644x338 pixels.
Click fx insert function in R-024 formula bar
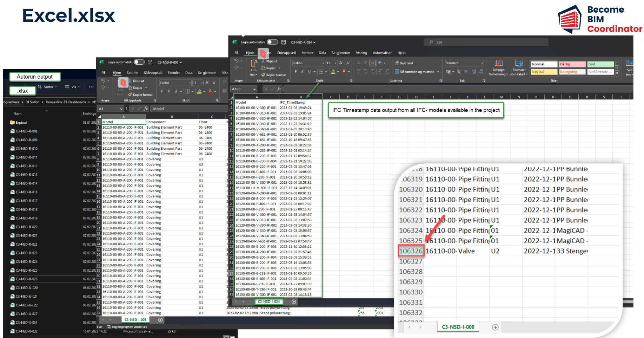pos(279,89)
